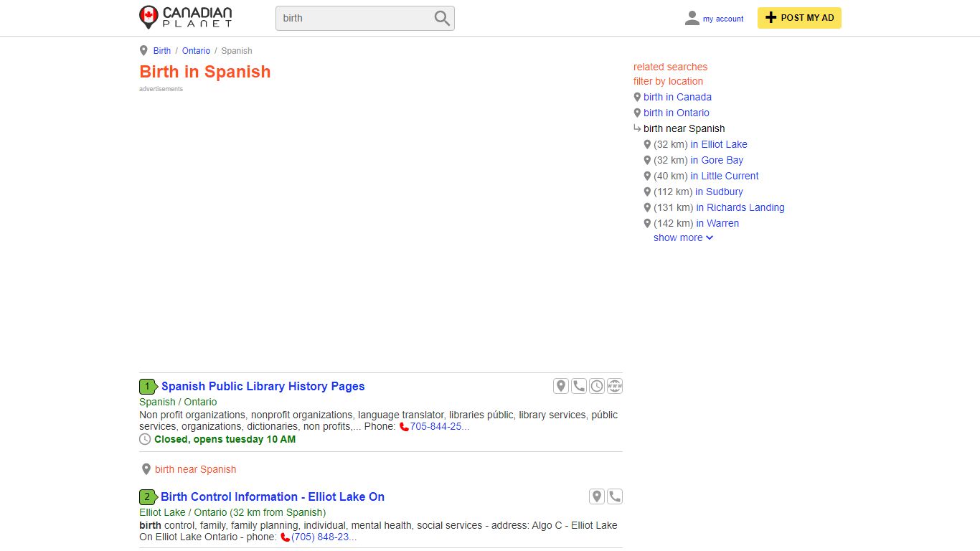Select birth in Ontario filter
980x551 pixels.
677,113
